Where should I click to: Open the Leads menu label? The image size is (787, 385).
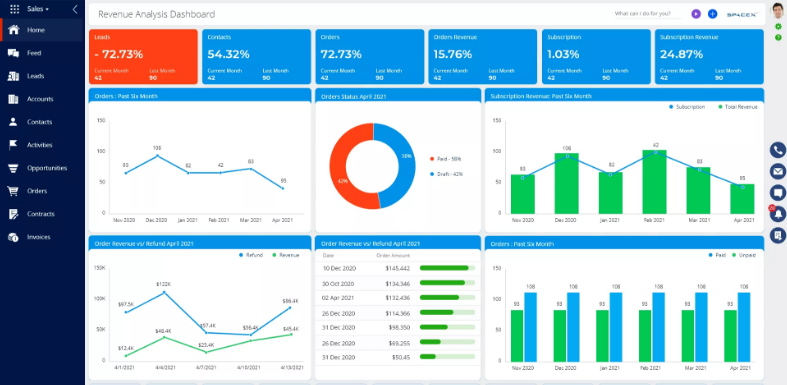coord(36,76)
